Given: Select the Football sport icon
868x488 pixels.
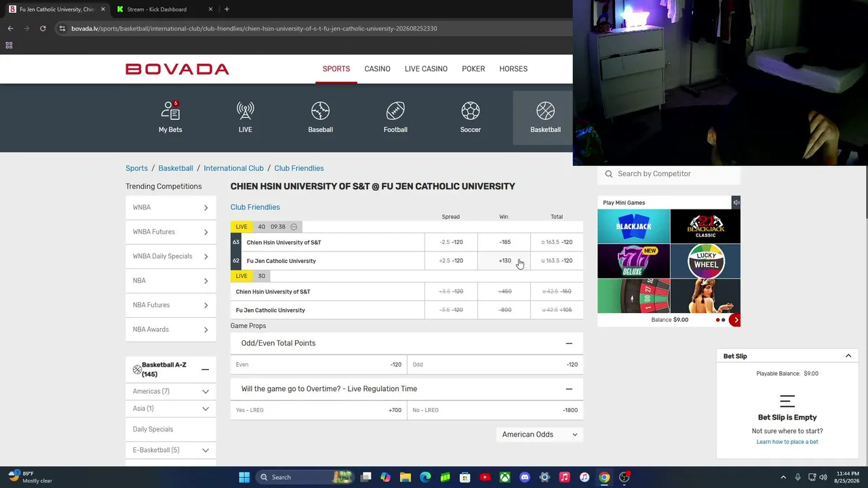Looking at the screenshot, I should point(395,111).
